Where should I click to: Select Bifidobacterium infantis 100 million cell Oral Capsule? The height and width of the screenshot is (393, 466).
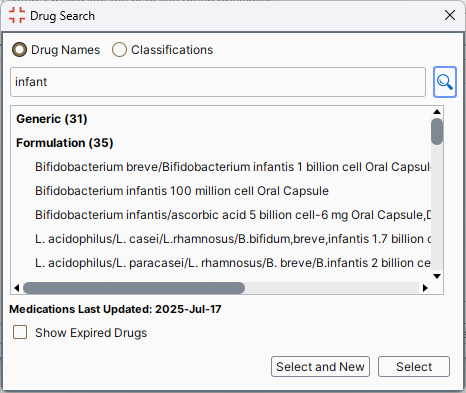[182, 191]
